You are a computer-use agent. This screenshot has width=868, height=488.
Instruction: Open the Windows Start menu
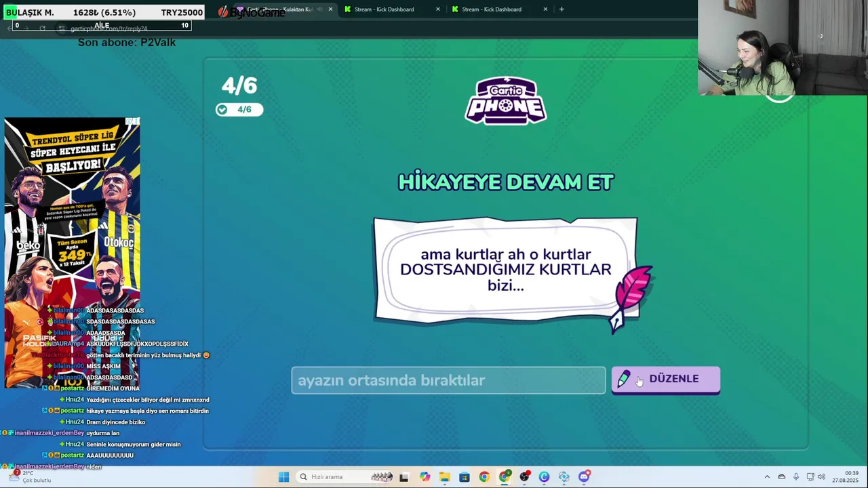click(x=283, y=477)
